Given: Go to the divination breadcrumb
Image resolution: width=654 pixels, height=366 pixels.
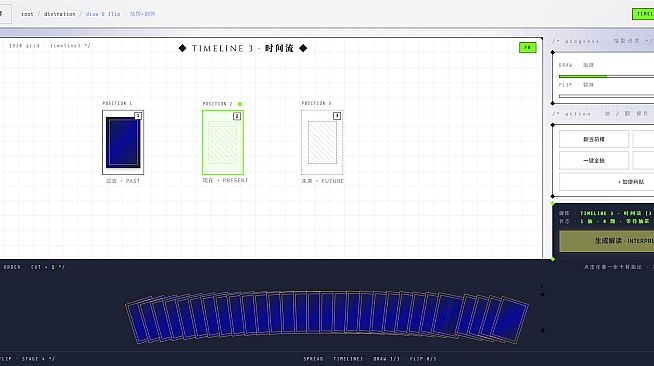Looking at the screenshot, I should pos(60,14).
